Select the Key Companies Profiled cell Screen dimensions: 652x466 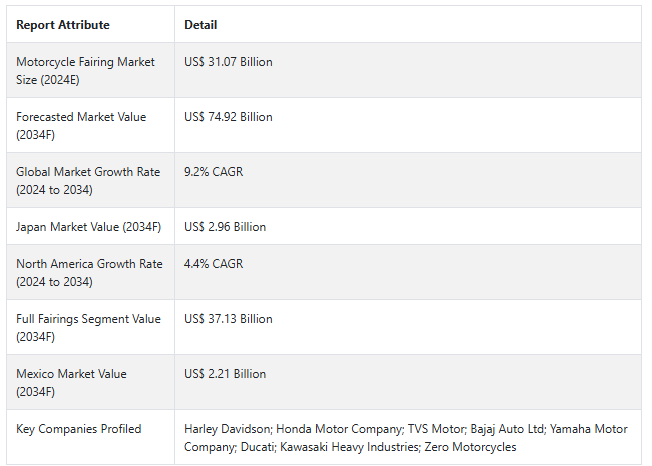pos(79,429)
